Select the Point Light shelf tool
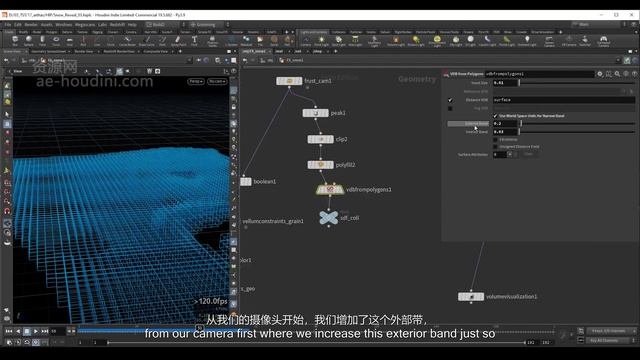This screenshot has width=640, height=360. (322, 40)
